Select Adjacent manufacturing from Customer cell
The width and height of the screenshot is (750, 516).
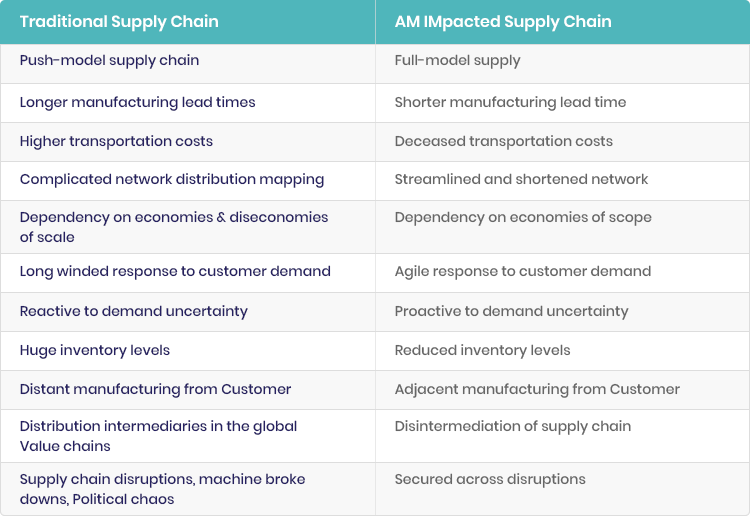point(562,390)
